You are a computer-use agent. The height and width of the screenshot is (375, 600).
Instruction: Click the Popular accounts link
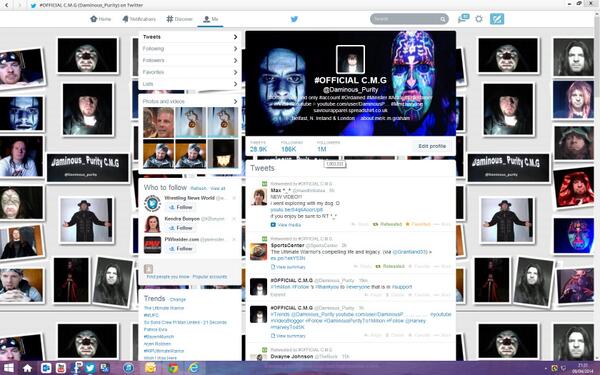tap(210, 277)
